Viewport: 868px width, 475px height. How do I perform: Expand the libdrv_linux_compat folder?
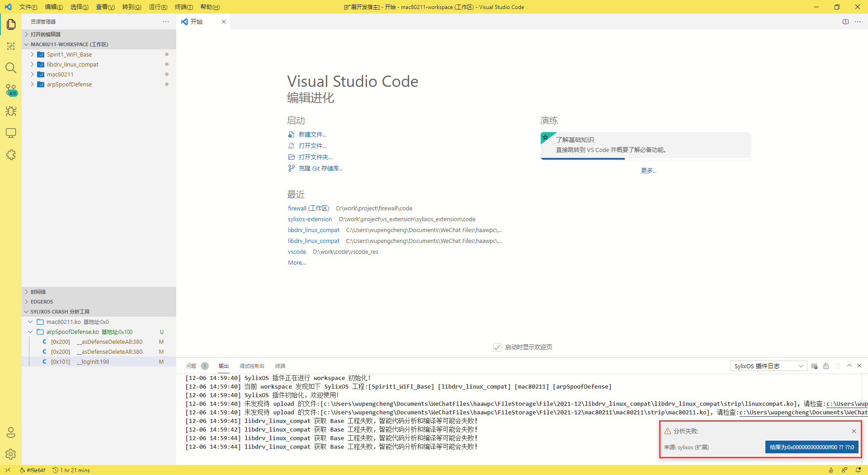point(99,64)
